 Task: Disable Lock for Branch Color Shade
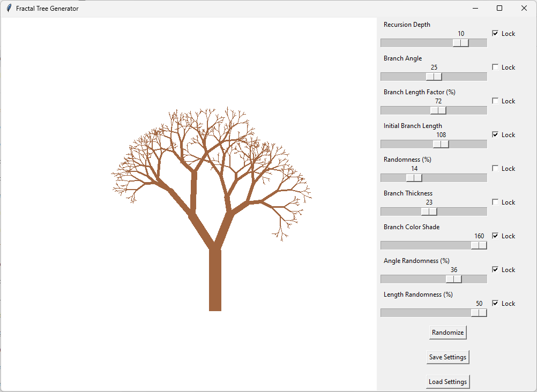[496, 235]
